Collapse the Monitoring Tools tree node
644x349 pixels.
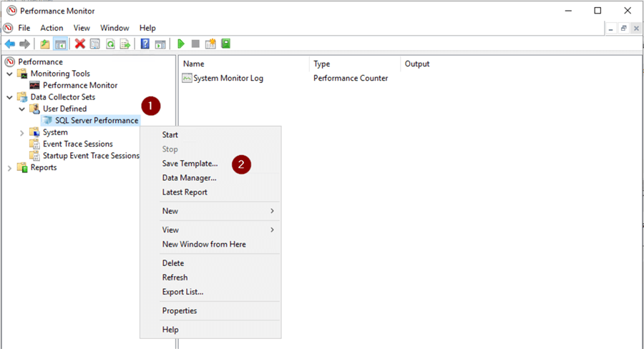point(9,74)
